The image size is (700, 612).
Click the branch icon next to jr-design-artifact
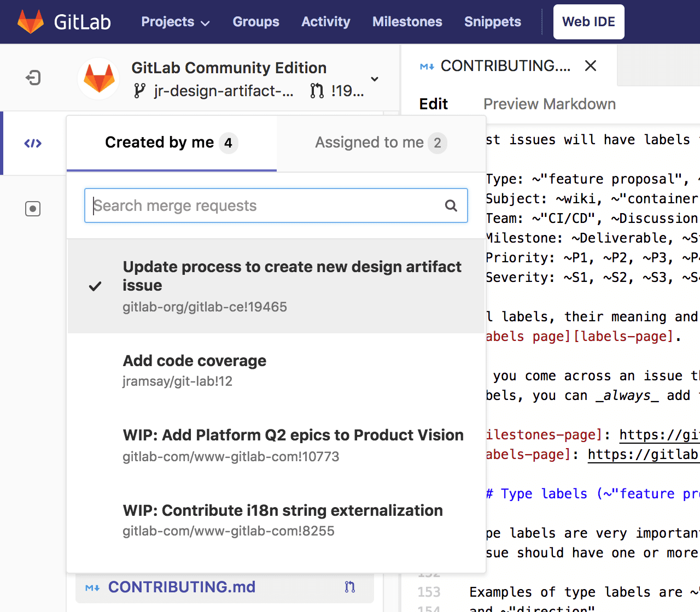click(139, 91)
